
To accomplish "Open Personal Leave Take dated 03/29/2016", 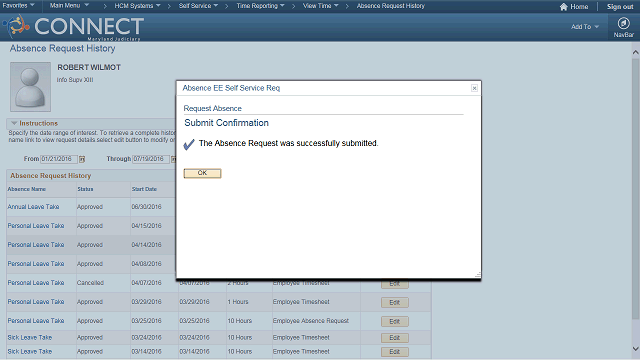I will (36, 302).
